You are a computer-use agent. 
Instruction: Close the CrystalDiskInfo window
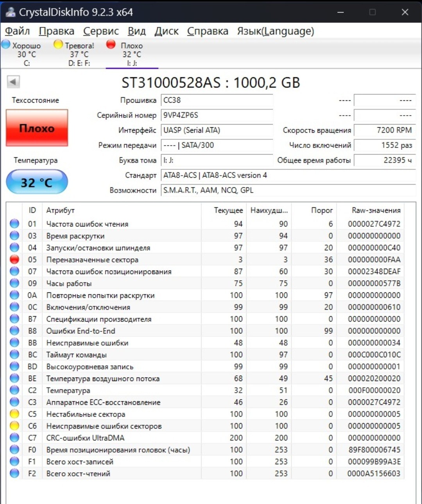tap(405, 12)
